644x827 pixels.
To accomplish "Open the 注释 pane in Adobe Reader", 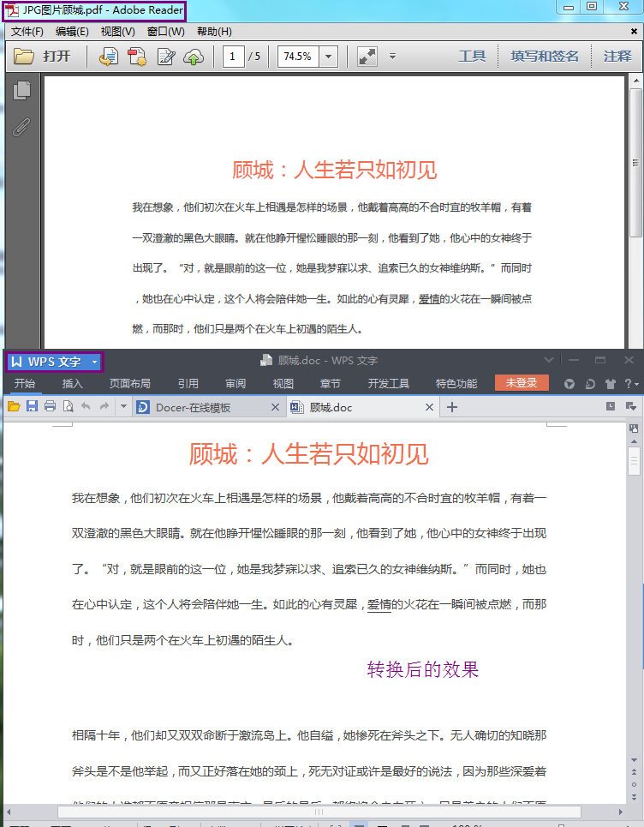I will [617, 56].
